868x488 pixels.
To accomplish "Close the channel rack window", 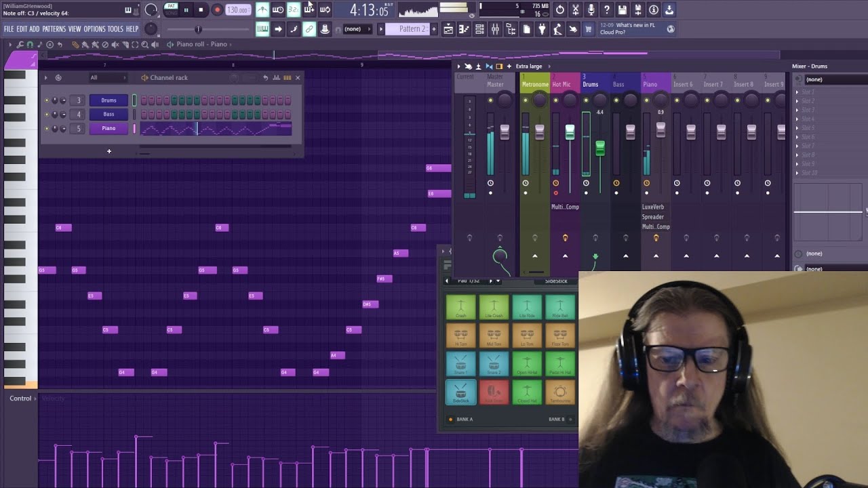I will click(x=297, y=77).
